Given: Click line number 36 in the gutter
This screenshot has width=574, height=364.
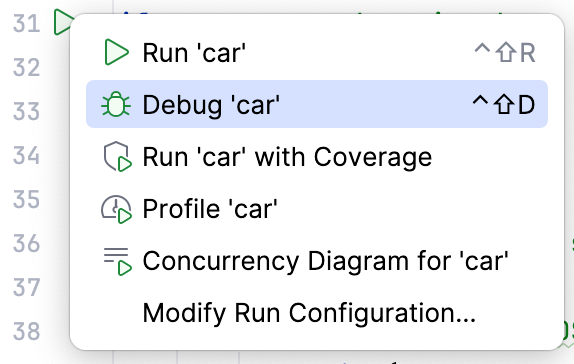Looking at the screenshot, I should coord(26,243).
